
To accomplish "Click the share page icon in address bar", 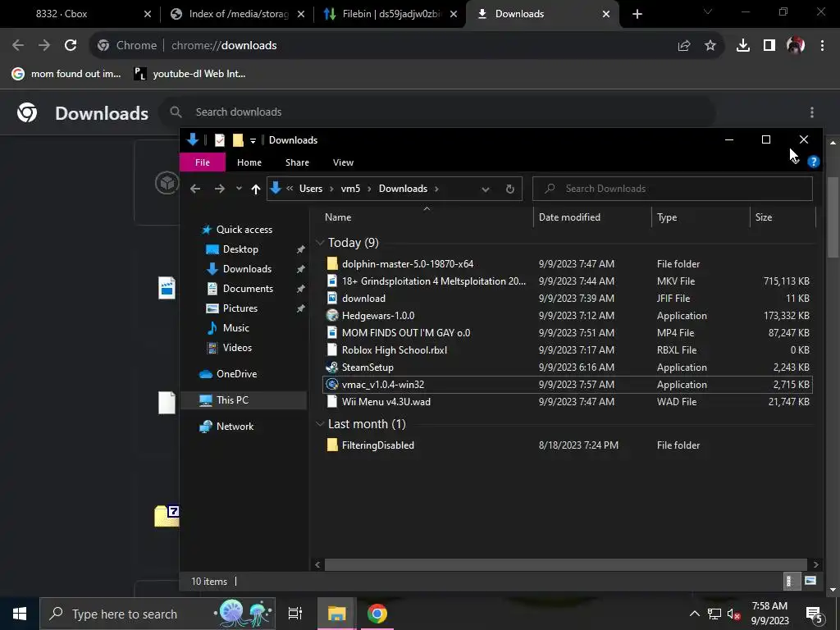I will tap(684, 46).
